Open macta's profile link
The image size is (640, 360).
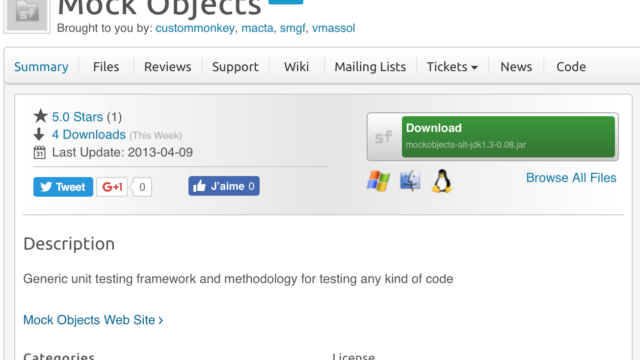click(x=257, y=28)
